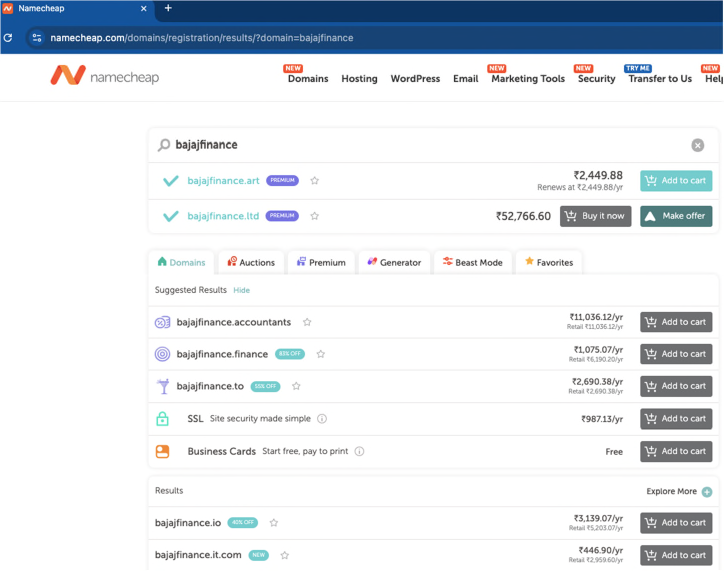
Task: Star bajajfinance.finance as favorite
Action: pyautogui.click(x=321, y=354)
